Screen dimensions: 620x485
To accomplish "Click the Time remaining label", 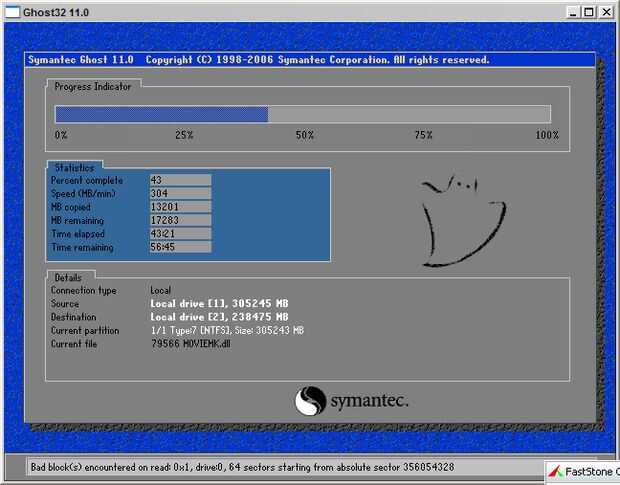I will click(82, 247).
